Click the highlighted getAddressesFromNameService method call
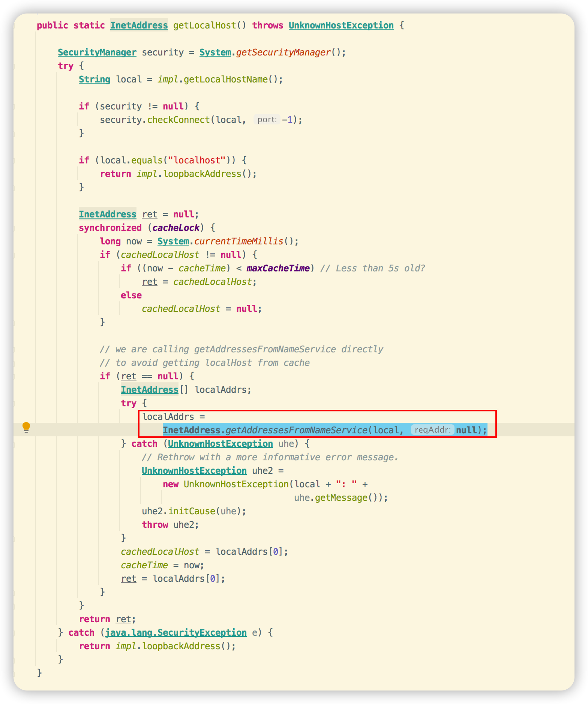 click(x=296, y=430)
